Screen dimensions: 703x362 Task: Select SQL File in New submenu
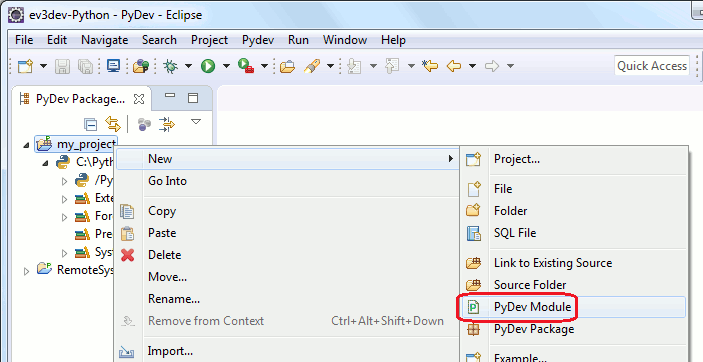click(x=574, y=233)
